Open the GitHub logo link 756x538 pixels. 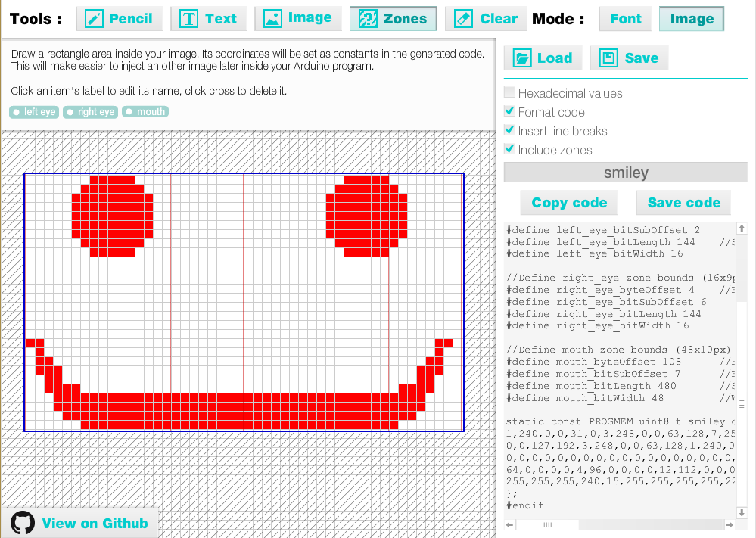tap(23, 523)
